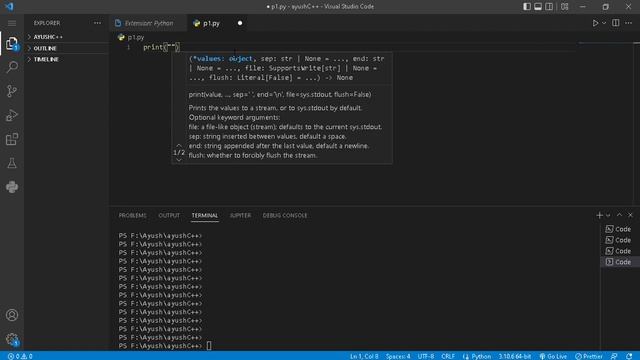
Task: Open customize layout button
Action: coord(564,7)
